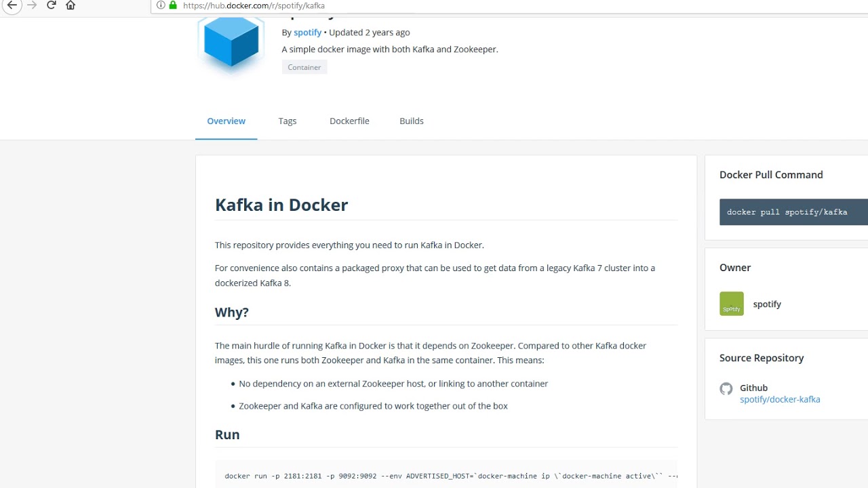Click the browser back arrow
Viewport: 868px width, 488px height.
(x=12, y=5)
